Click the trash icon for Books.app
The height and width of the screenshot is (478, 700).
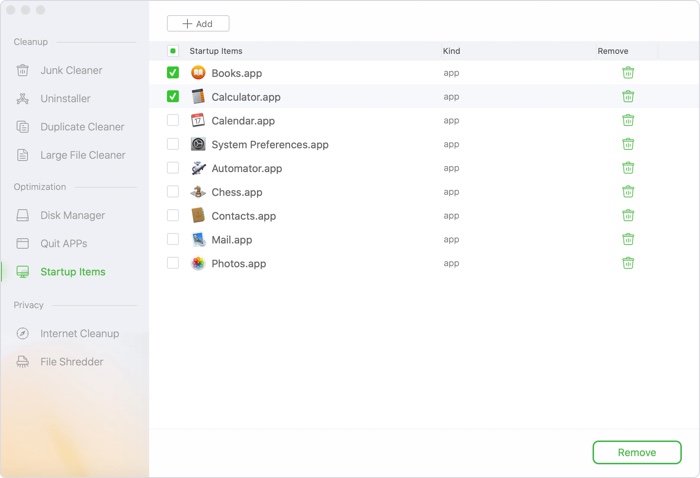click(x=628, y=73)
